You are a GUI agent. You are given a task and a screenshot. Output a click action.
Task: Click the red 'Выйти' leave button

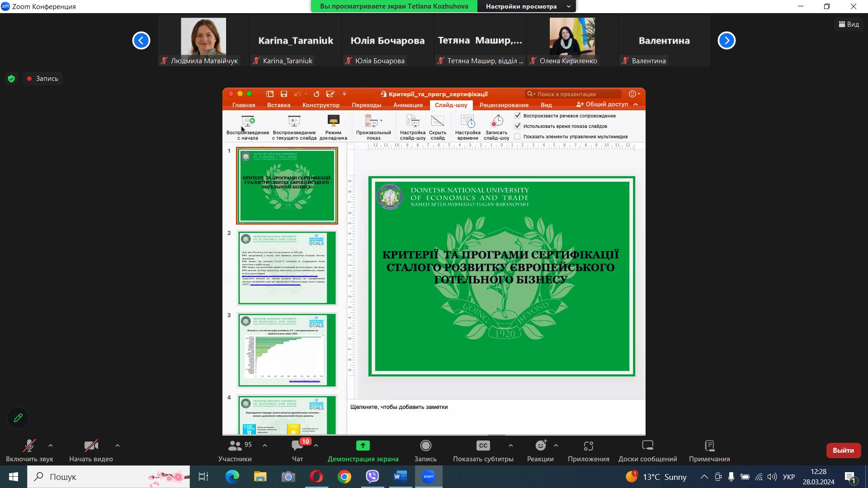point(843,450)
